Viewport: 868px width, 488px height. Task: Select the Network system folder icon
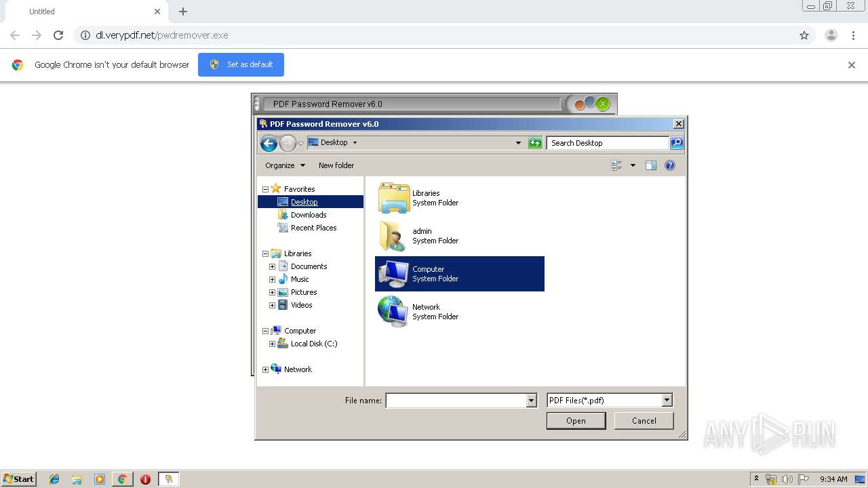393,312
